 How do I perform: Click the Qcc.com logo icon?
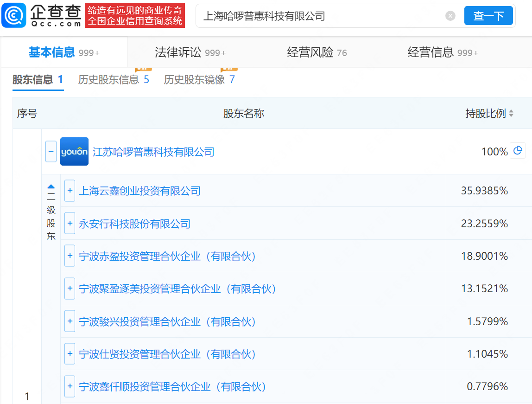click(x=14, y=16)
